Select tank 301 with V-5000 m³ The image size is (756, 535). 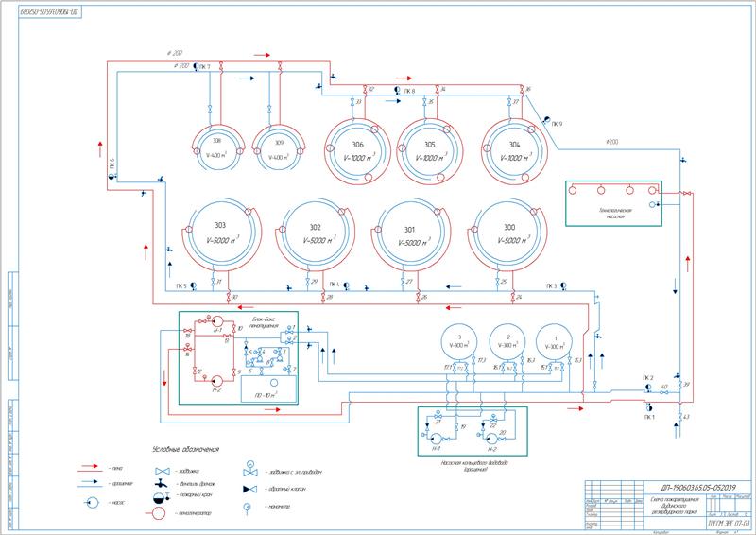410,236
